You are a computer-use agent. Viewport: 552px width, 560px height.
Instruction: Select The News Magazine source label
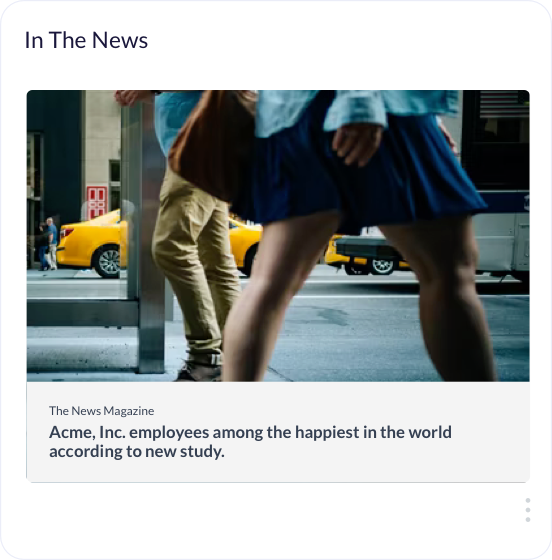[102, 411]
